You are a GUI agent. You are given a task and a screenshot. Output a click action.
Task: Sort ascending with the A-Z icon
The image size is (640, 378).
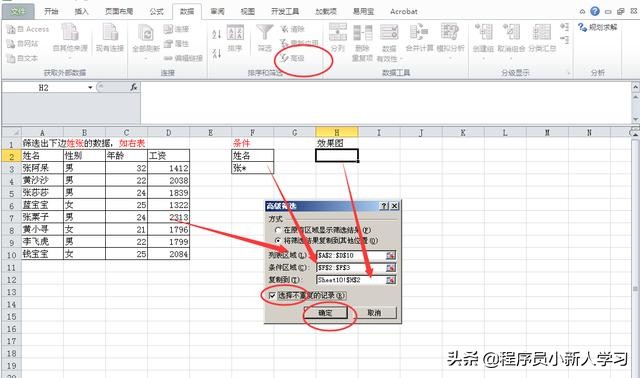coord(217,34)
